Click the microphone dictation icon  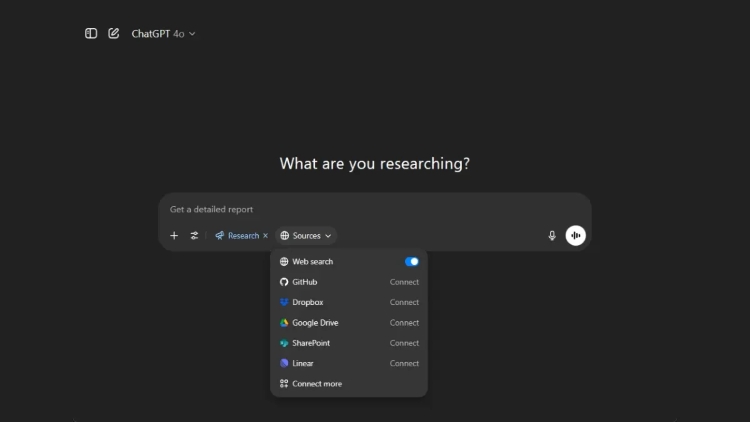[x=552, y=236]
